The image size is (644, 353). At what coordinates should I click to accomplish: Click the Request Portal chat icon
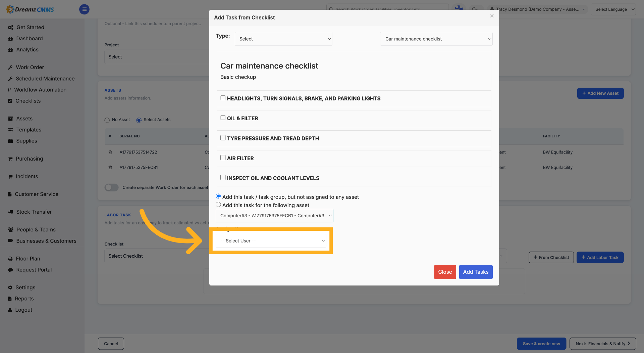[10, 270]
